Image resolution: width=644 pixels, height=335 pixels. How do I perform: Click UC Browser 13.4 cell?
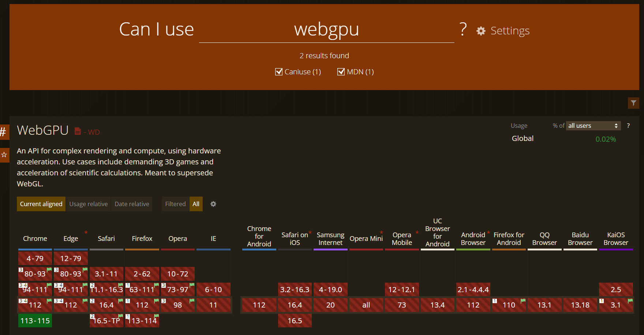click(438, 305)
